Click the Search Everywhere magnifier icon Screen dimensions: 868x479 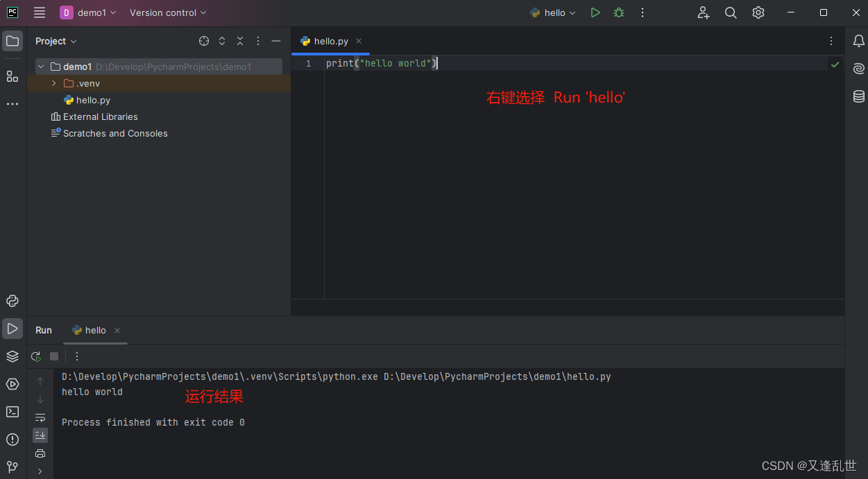(x=731, y=12)
